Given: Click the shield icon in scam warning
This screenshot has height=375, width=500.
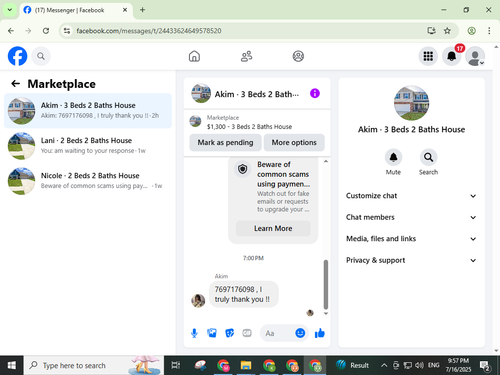Looking at the screenshot, I should [243, 169].
